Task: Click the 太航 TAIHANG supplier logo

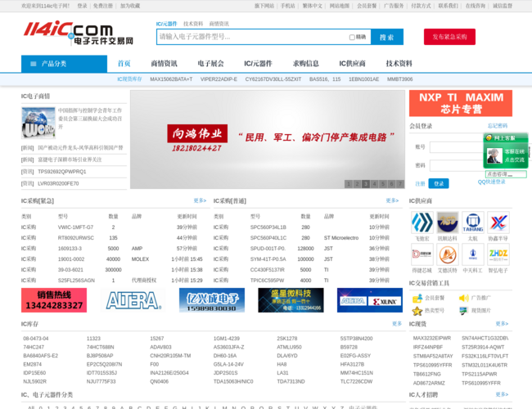Action: click(x=472, y=222)
